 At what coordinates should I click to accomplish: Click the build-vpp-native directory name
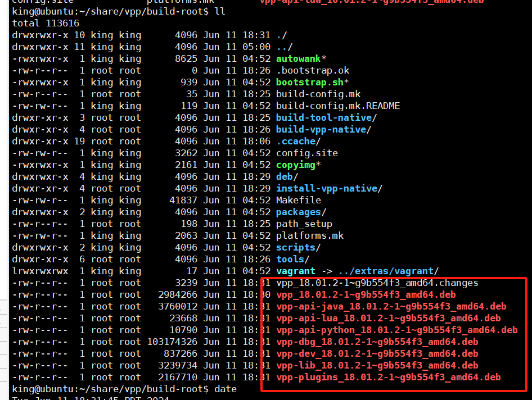point(321,129)
